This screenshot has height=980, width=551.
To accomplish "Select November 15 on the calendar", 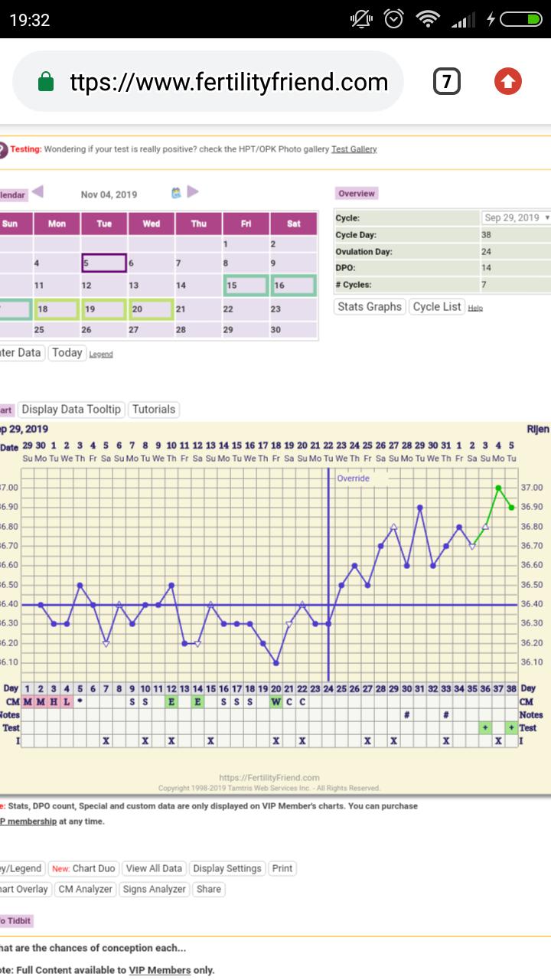I will point(246,286).
